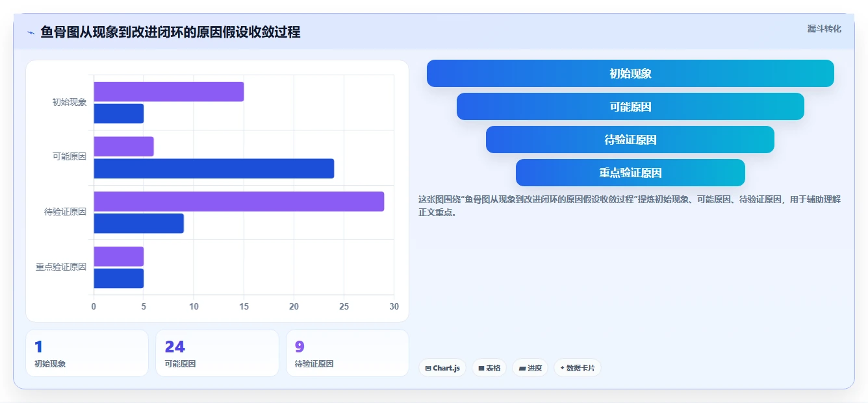The image size is (868, 403).
Task: Click the 进度 tag chip
Action: point(530,368)
